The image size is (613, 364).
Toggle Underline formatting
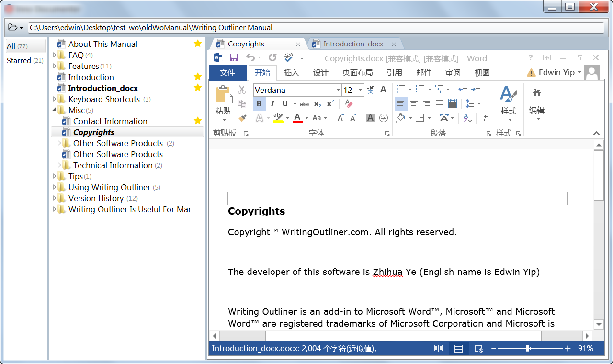tap(285, 104)
